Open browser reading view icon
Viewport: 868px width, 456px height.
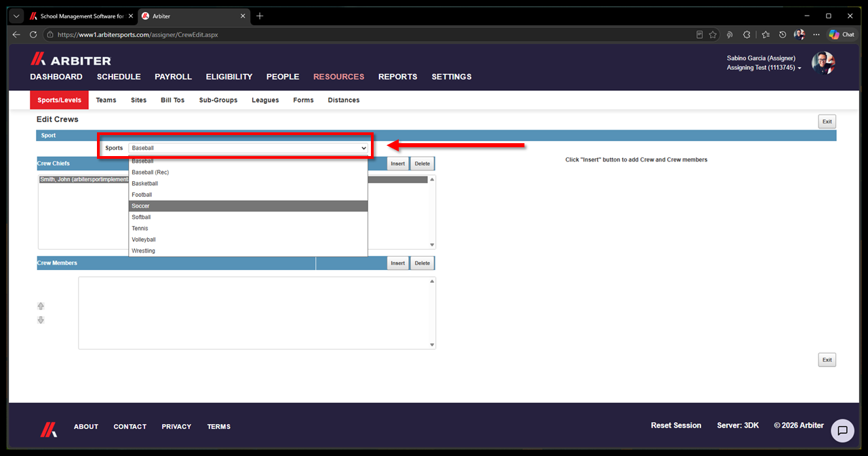[699, 34]
